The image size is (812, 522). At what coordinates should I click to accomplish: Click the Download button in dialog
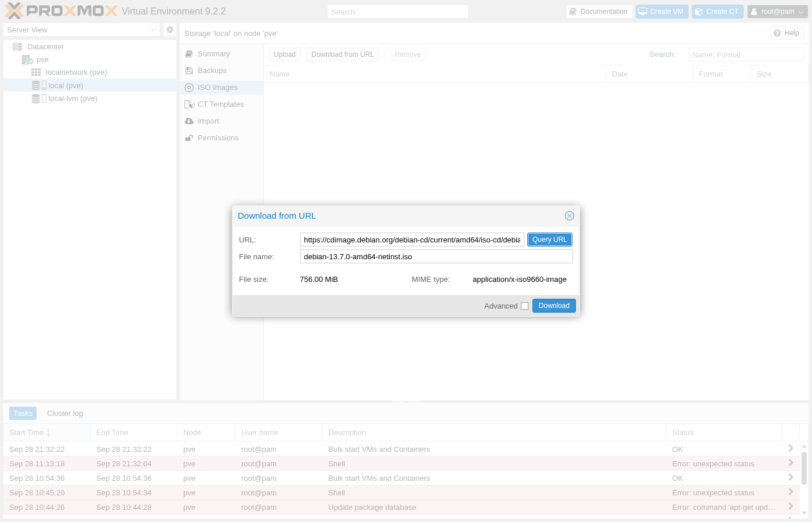[x=554, y=306]
